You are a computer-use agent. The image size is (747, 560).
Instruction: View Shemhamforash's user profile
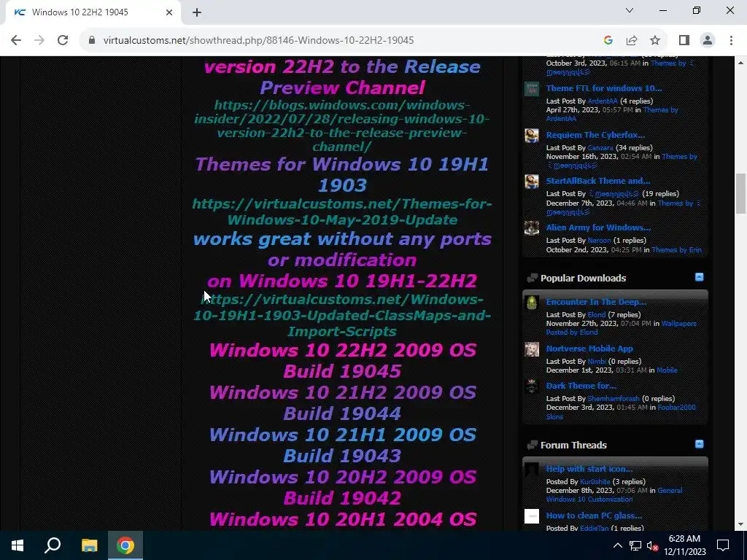point(613,399)
